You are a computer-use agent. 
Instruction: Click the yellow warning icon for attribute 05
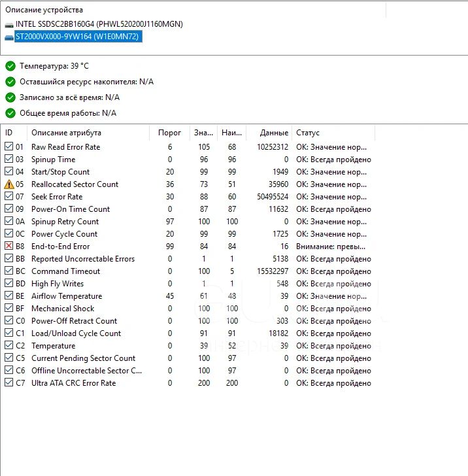click(9, 184)
